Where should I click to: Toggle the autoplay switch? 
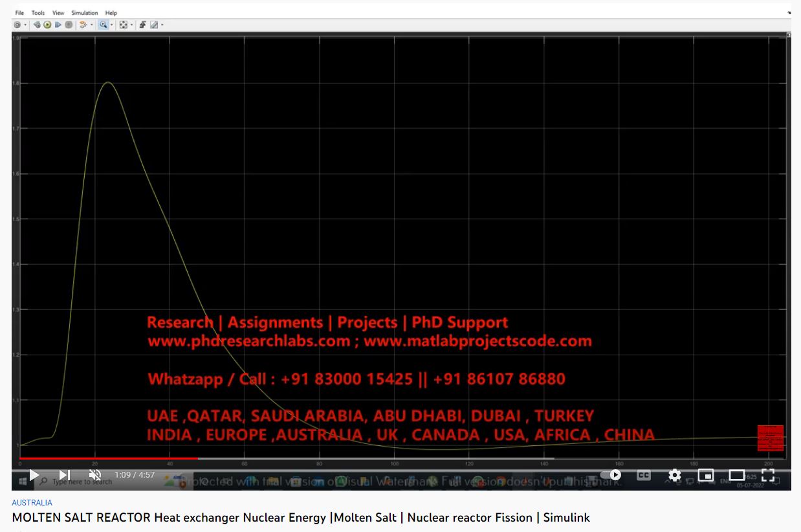(611, 475)
